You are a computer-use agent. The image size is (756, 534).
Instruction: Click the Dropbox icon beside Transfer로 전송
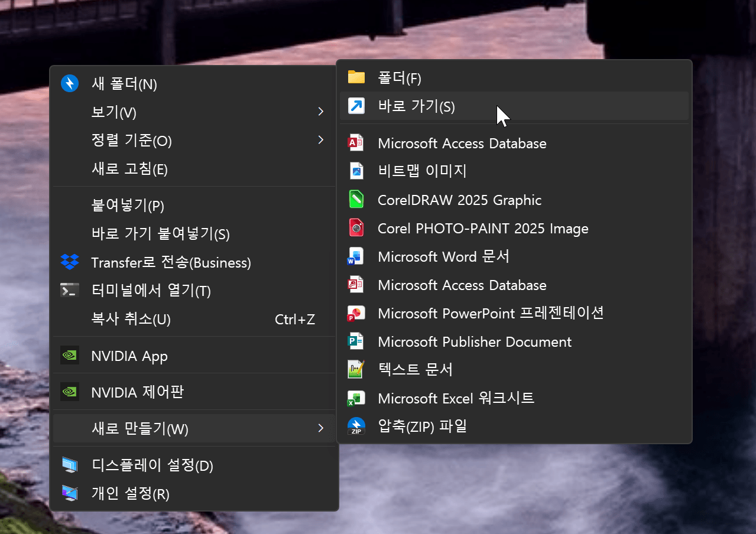(70, 262)
